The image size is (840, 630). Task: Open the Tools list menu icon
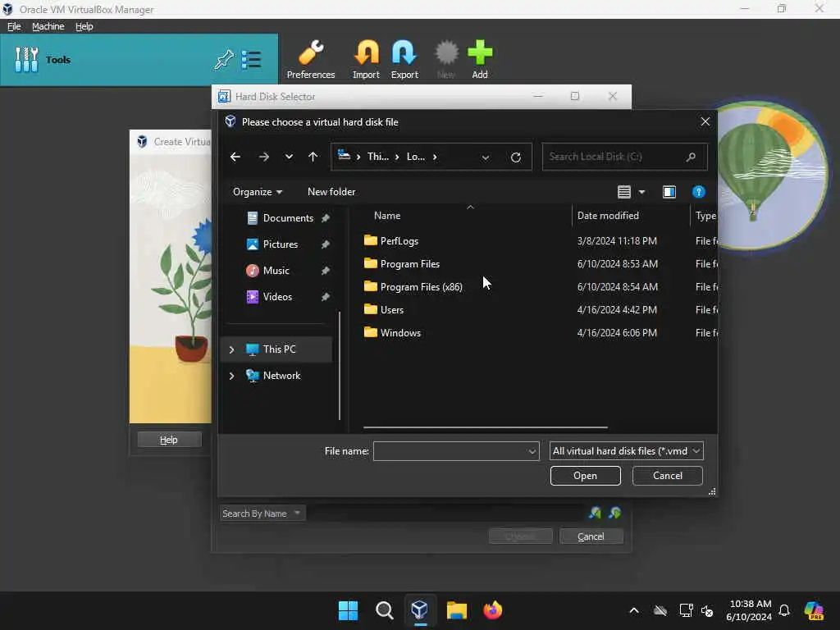click(251, 59)
